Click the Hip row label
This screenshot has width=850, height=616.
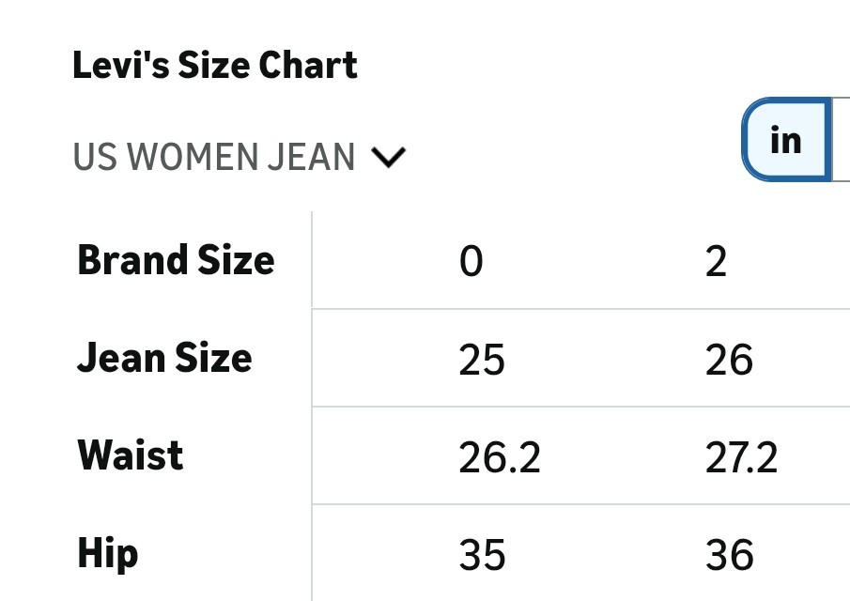pos(108,554)
